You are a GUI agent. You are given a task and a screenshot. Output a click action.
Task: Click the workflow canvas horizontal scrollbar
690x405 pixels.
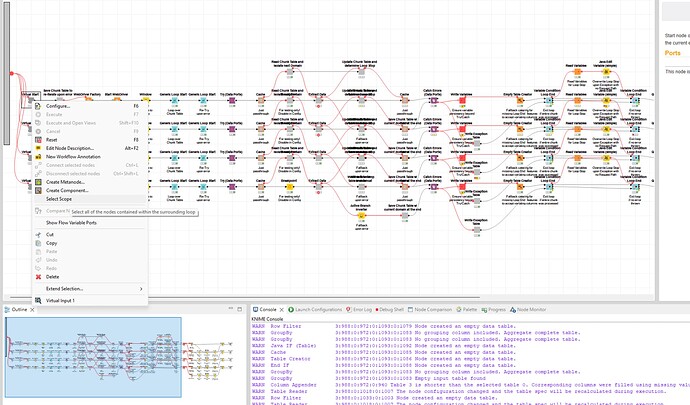[x=245, y=298]
